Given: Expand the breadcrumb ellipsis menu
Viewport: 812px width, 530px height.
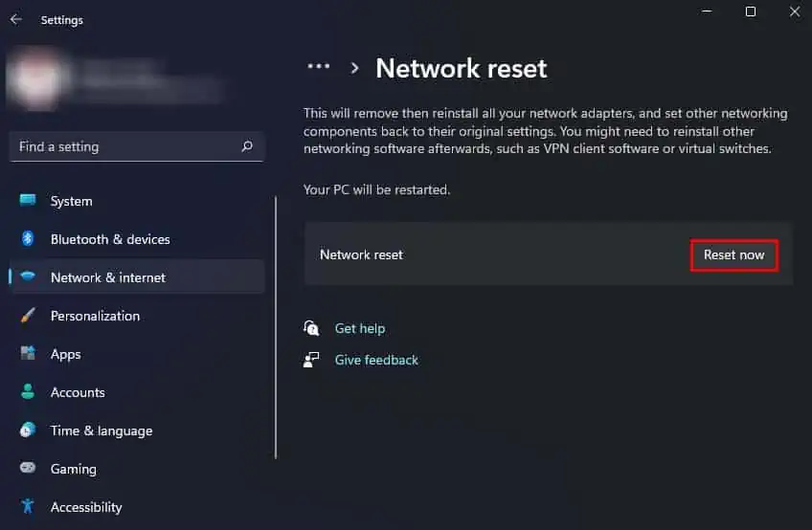Looking at the screenshot, I should [318, 67].
